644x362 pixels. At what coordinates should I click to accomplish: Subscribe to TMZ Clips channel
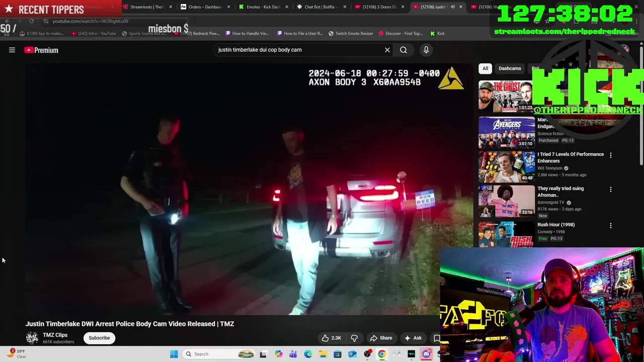99,338
